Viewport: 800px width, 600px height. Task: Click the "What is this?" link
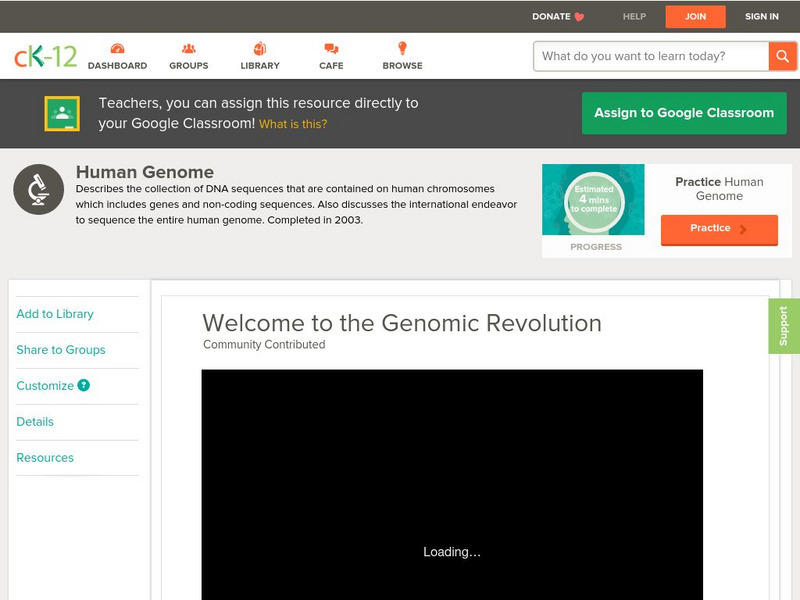point(293,124)
